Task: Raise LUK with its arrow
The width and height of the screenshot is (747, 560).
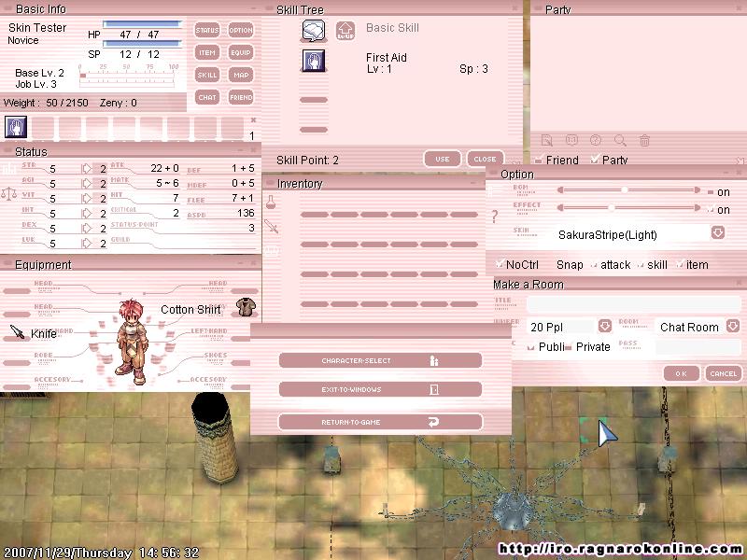Action: point(86,244)
